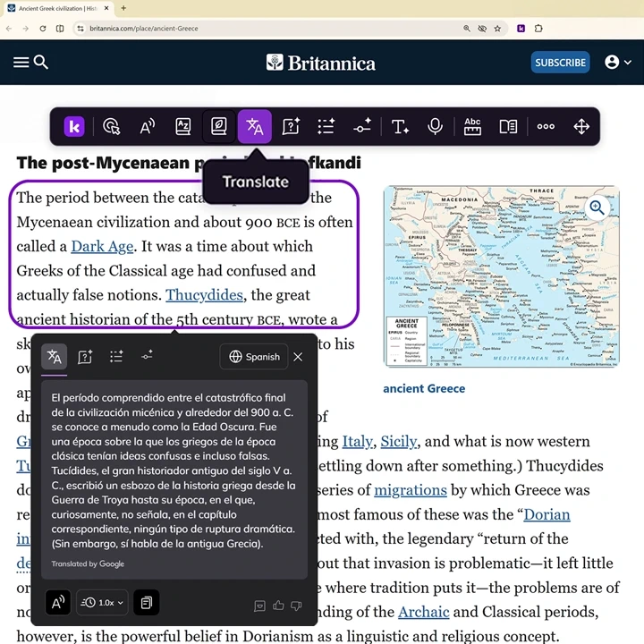Follow the Thucydides link
This screenshot has width=644, height=644.
pyautogui.click(x=204, y=295)
